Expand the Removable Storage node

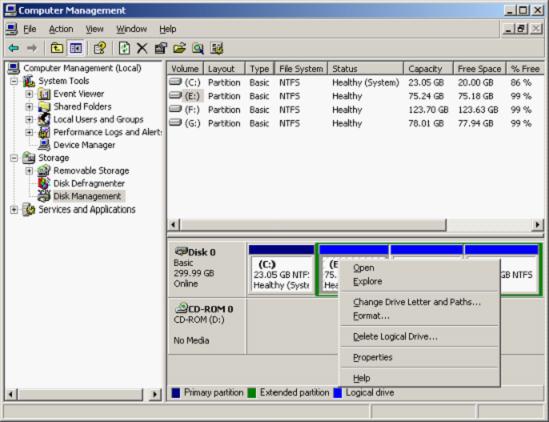point(29,171)
